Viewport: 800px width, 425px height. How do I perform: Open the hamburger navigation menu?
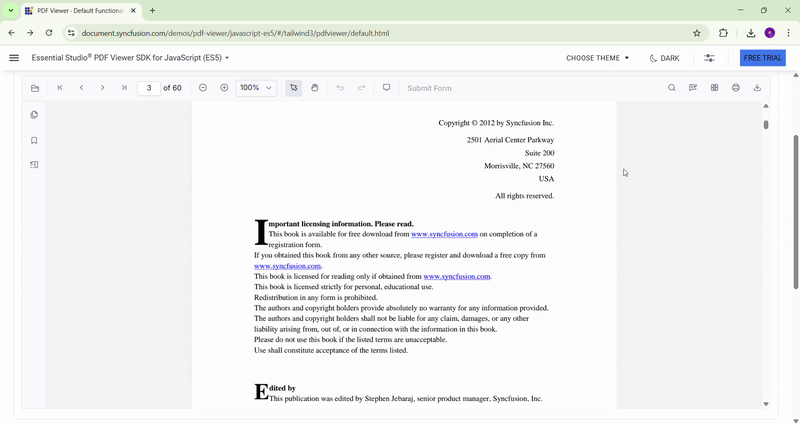[x=14, y=58]
